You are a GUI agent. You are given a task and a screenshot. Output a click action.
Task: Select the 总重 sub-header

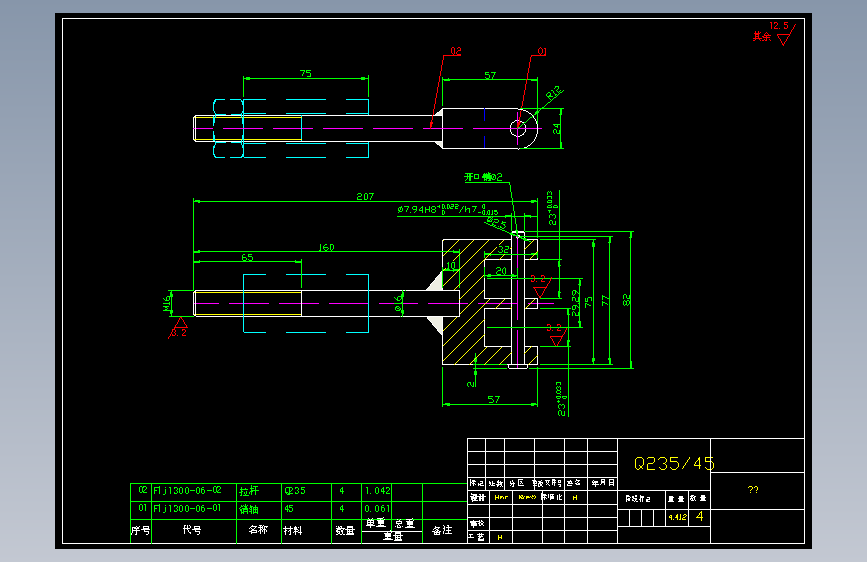[405, 523]
